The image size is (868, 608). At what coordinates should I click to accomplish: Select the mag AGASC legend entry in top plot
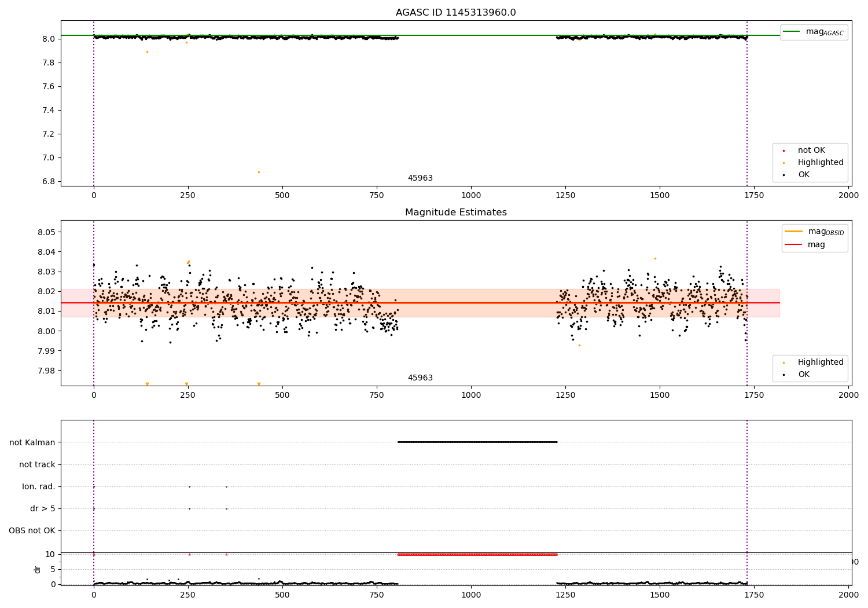coord(814,32)
